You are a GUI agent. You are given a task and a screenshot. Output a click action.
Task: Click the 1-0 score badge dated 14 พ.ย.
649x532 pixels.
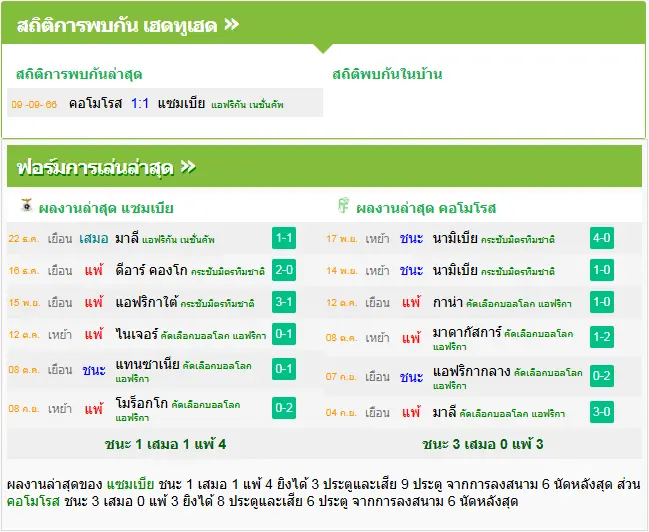coord(602,270)
